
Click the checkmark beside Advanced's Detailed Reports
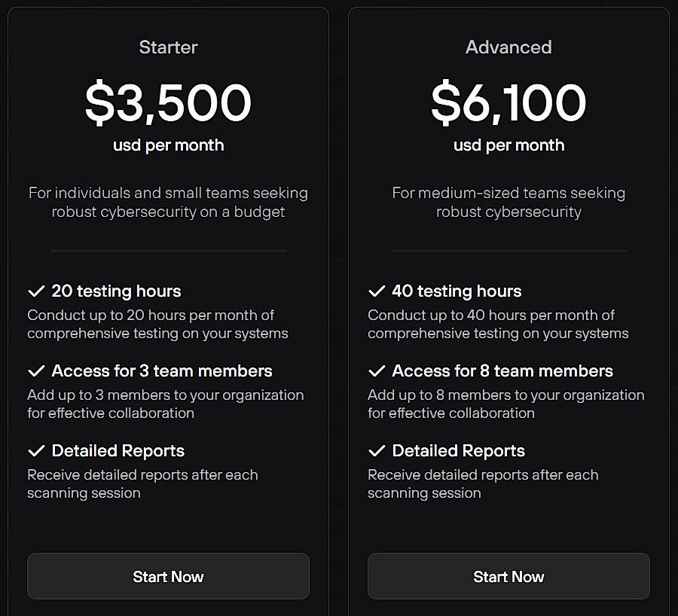tap(376, 450)
